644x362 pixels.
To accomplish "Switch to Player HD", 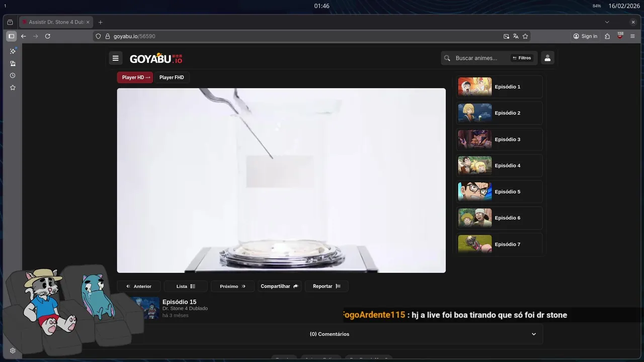I will (135, 77).
